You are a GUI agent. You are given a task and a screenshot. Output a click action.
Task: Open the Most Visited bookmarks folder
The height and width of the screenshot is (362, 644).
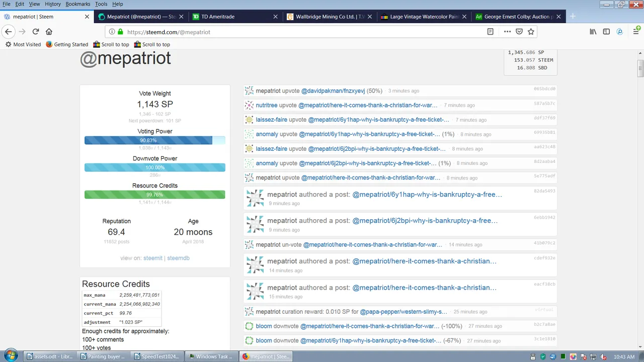point(23,44)
